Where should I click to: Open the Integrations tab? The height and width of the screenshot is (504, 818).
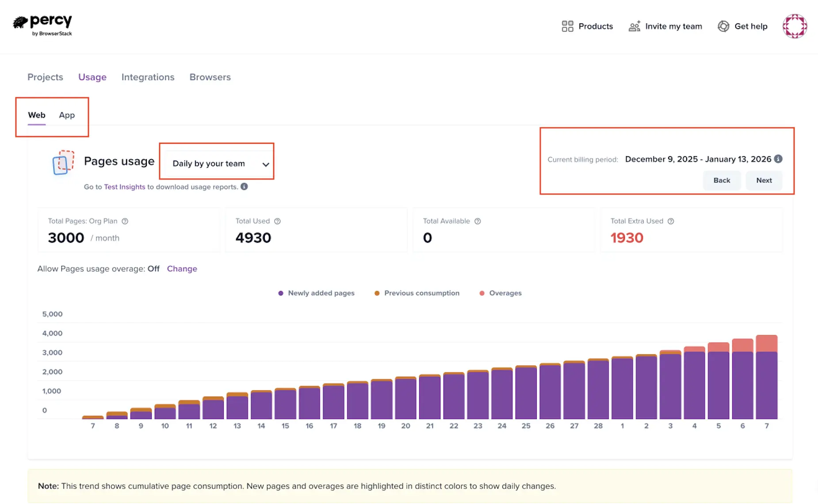pos(148,77)
